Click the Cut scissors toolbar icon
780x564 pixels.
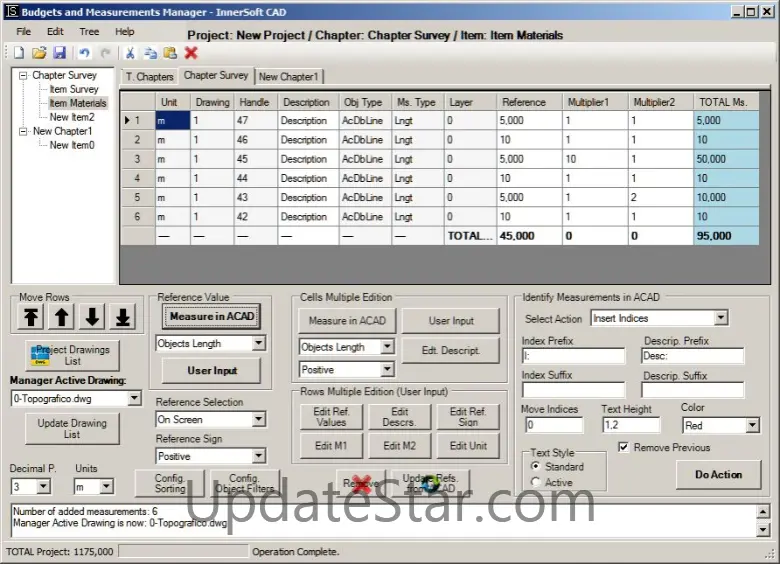(x=130, y=53)
